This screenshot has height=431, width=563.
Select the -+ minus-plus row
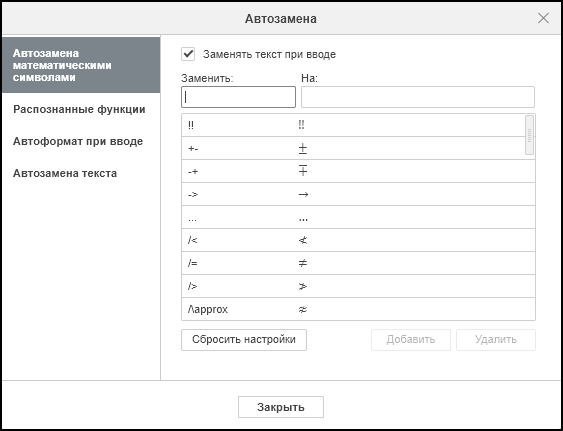tap(358, 171)
